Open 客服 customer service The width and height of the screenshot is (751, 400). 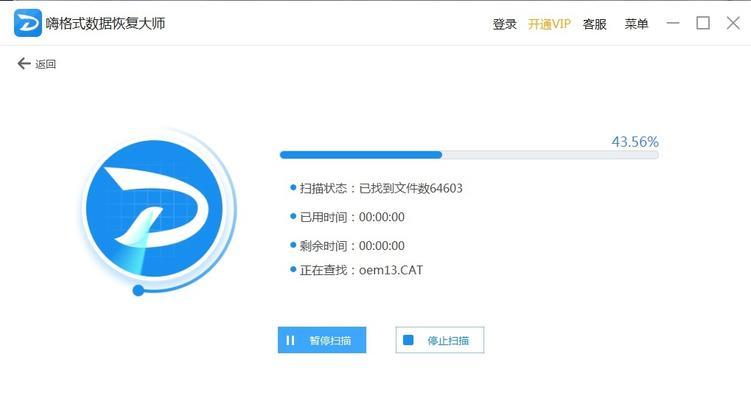pyautogui.click(x=594, y=24)
